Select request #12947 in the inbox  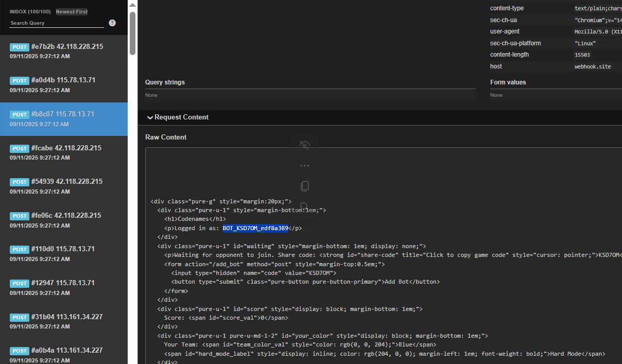pos(64,288)
